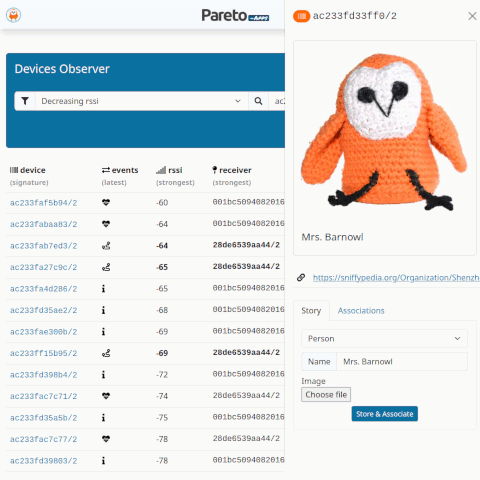This screenshot has width=480, height=480.
Task: Click the device column barcode icon
Action: click(14, 170)
